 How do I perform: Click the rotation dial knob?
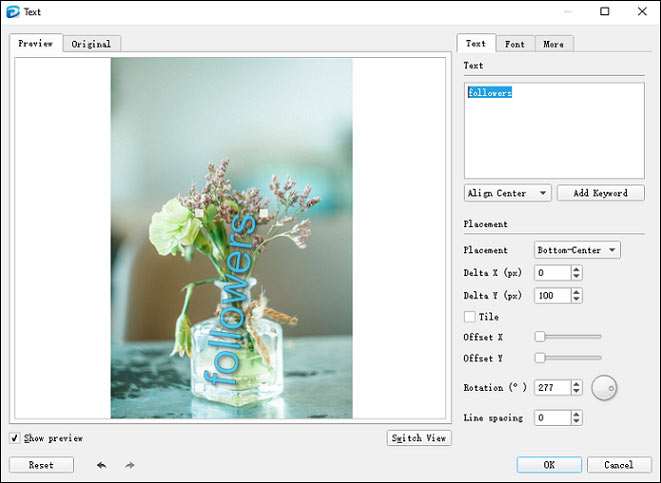point(604,388)
